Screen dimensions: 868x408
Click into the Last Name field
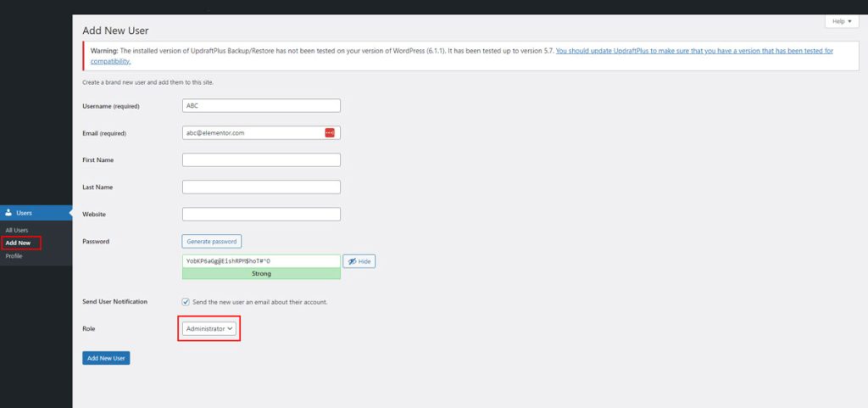tap(261, 187)
